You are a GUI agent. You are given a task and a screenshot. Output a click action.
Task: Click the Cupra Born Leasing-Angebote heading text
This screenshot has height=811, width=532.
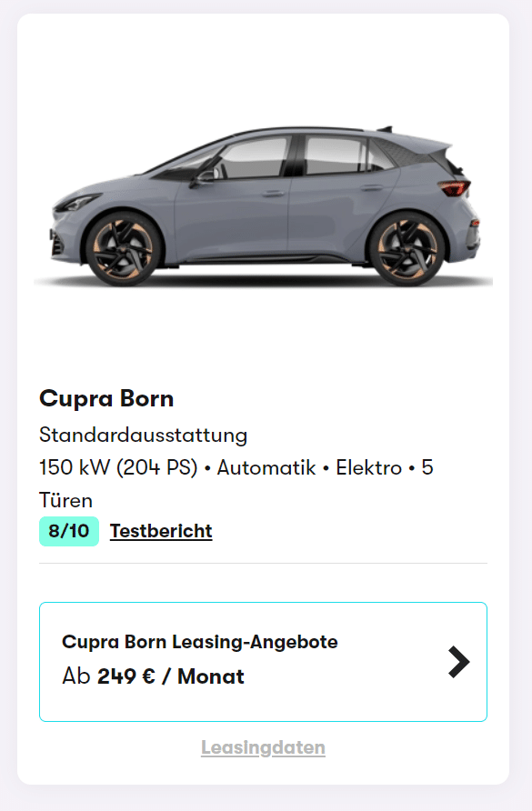(200, 642)
